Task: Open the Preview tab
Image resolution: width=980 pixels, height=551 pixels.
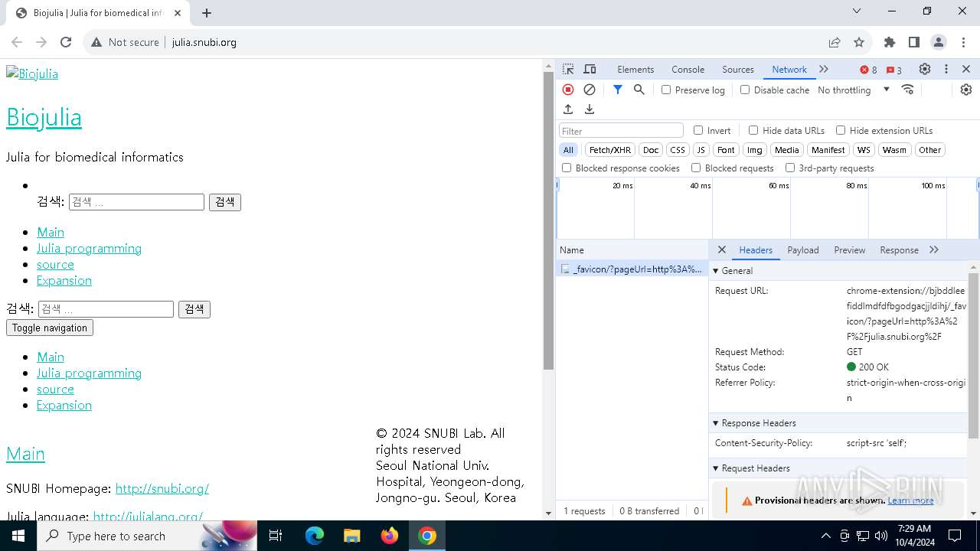Action: coord(850,250)
